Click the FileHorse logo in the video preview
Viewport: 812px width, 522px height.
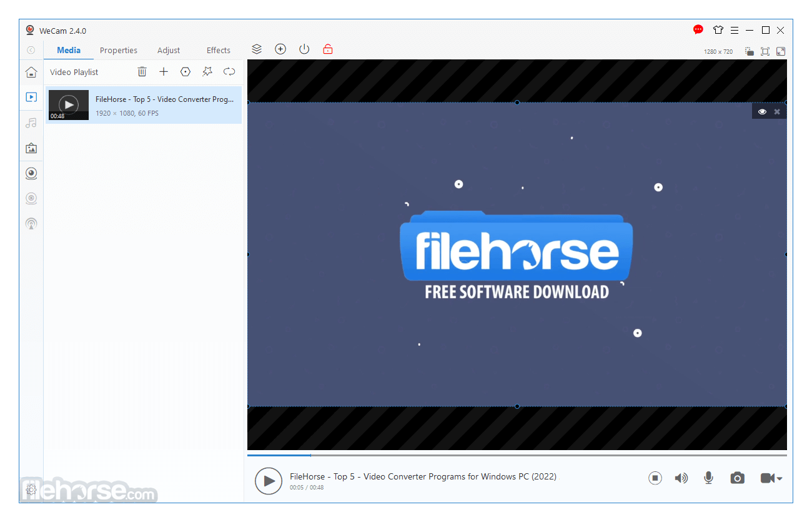click(517, 255)
